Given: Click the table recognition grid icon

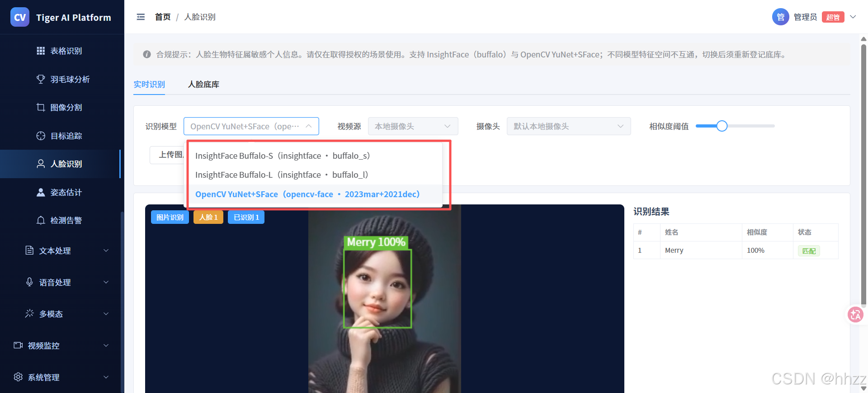Looking at the screenshot, I should 41,51.
